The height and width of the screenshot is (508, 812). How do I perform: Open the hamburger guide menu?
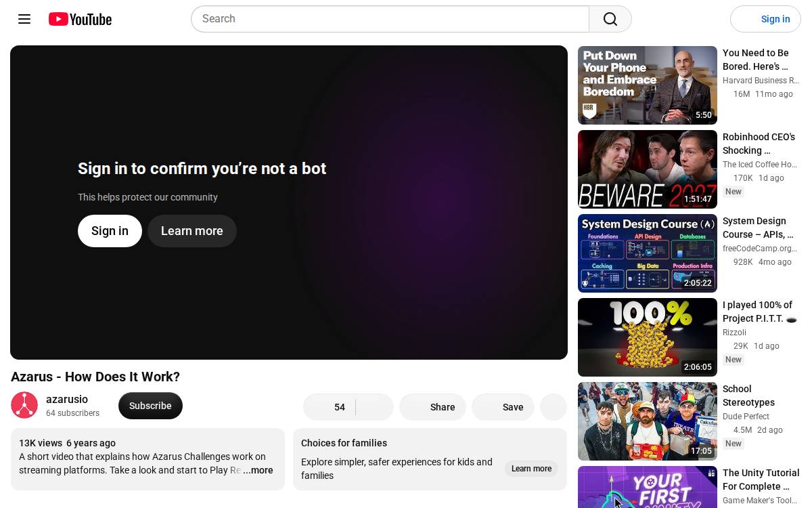click(24, 19)
